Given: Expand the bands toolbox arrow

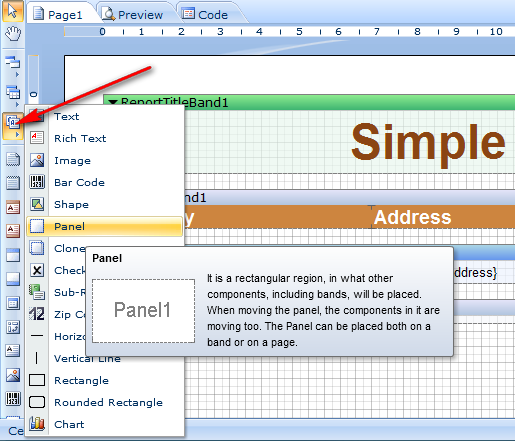Looking at the screenshot, I should coord(17,75).
